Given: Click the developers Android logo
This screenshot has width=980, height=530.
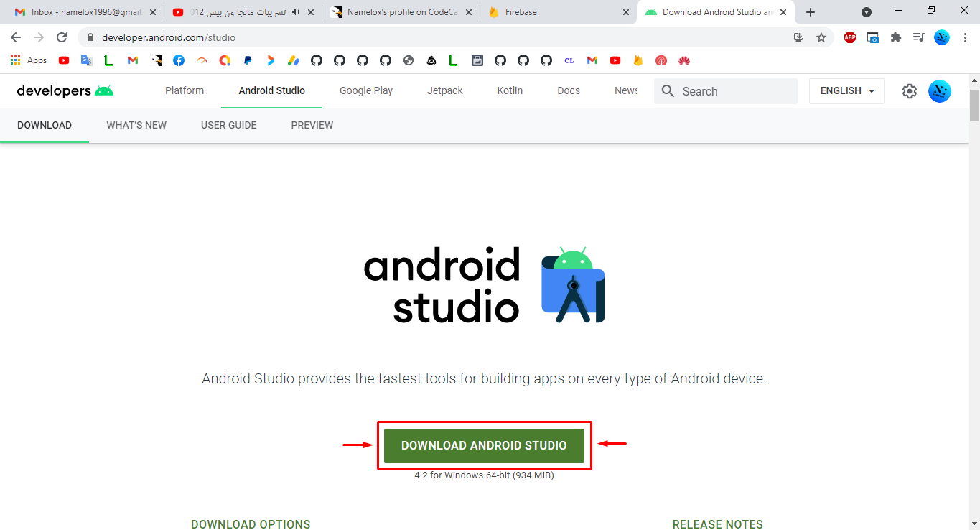Looking at the screenshot, I should [65, 90].
